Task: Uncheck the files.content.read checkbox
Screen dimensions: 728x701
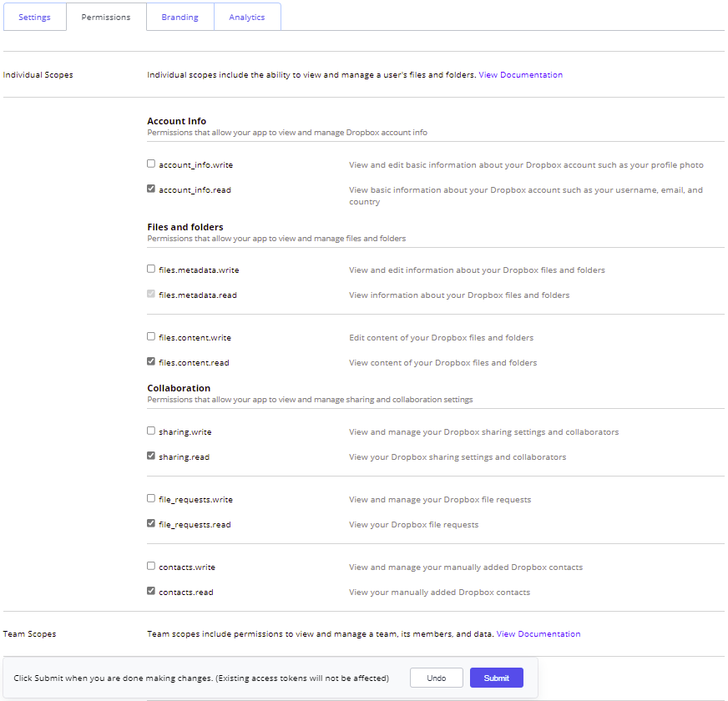Action: [x=151, y=361]
